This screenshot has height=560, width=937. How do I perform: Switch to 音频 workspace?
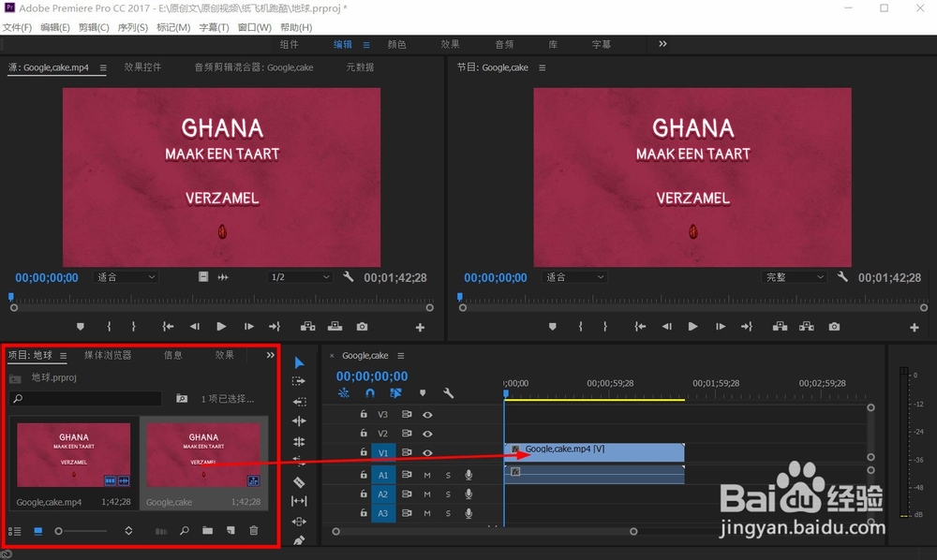coord(504,44)
